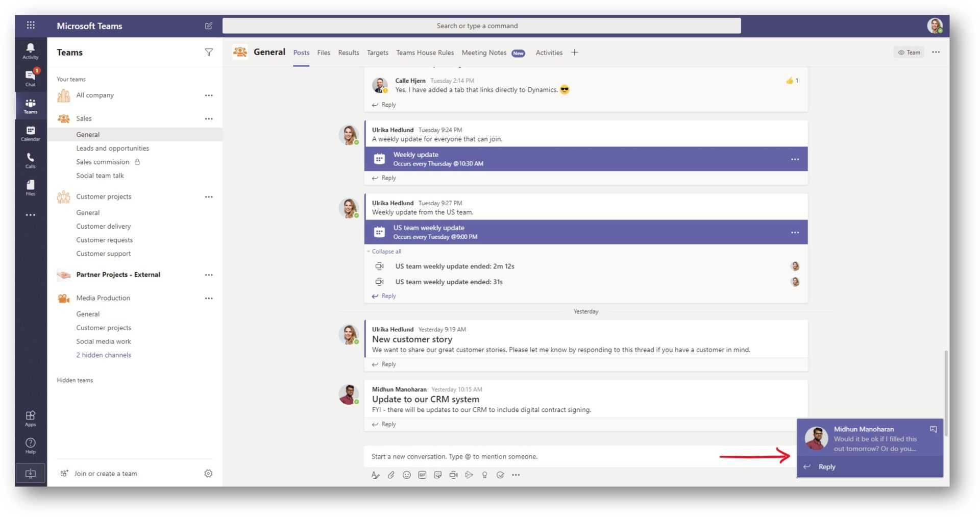Open the Social media work channel

coord(103,341)
